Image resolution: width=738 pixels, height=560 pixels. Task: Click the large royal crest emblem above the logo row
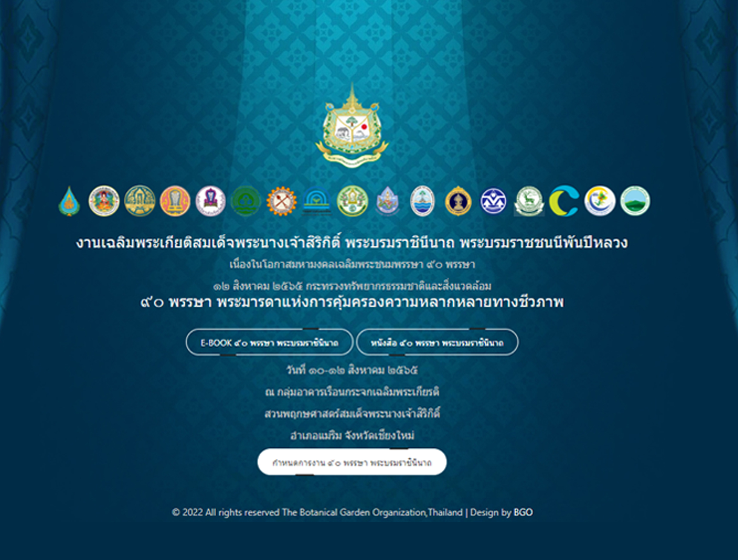click(x=352, y=125)
